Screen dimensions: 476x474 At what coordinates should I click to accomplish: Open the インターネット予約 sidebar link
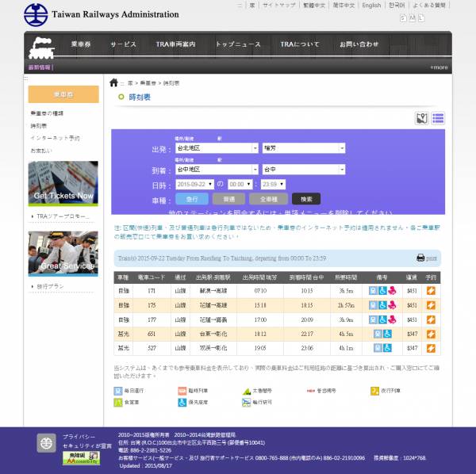click(x=55, y=138)
